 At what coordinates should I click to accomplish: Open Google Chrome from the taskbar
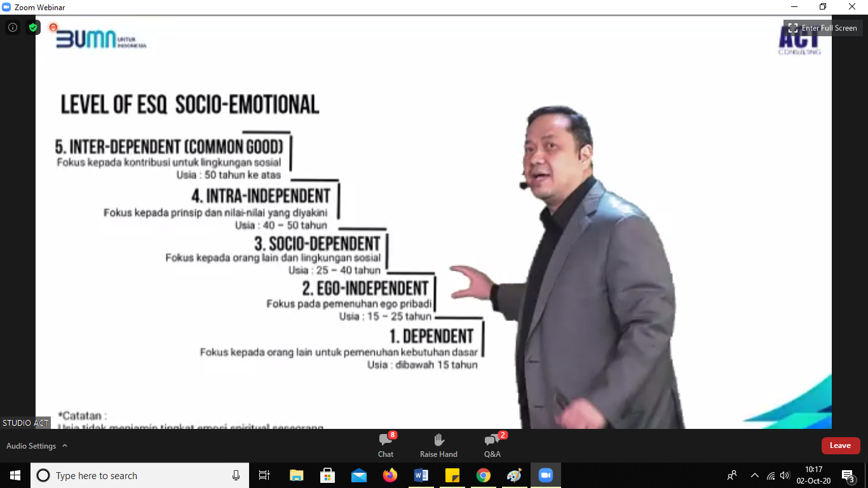(484, 475)
